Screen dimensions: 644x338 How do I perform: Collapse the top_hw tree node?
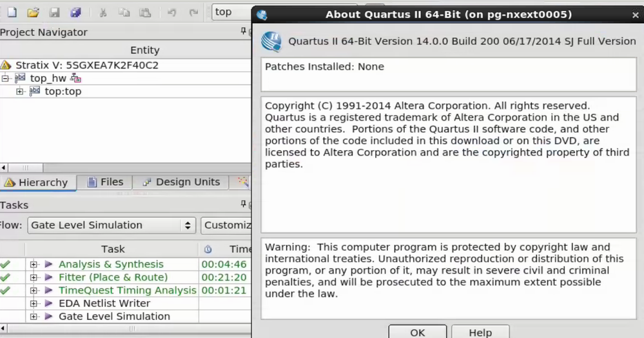click(6, 78)
